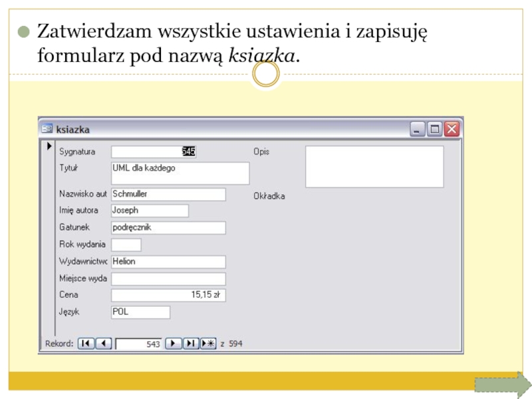
Task: Click the Nazwisko field containing Schmuller
Action: pos(168,194)
